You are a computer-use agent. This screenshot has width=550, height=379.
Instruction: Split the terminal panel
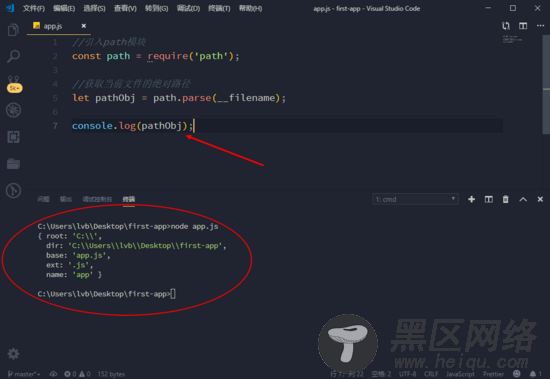(489, 199)
